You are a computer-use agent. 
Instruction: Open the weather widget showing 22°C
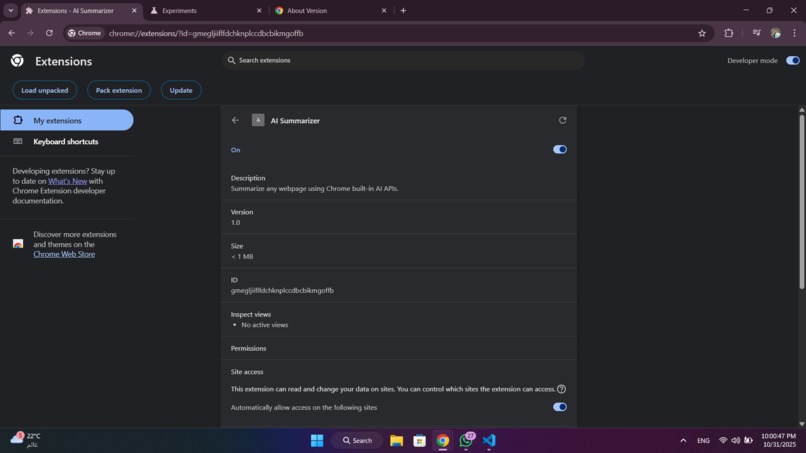tap(26, 440)
